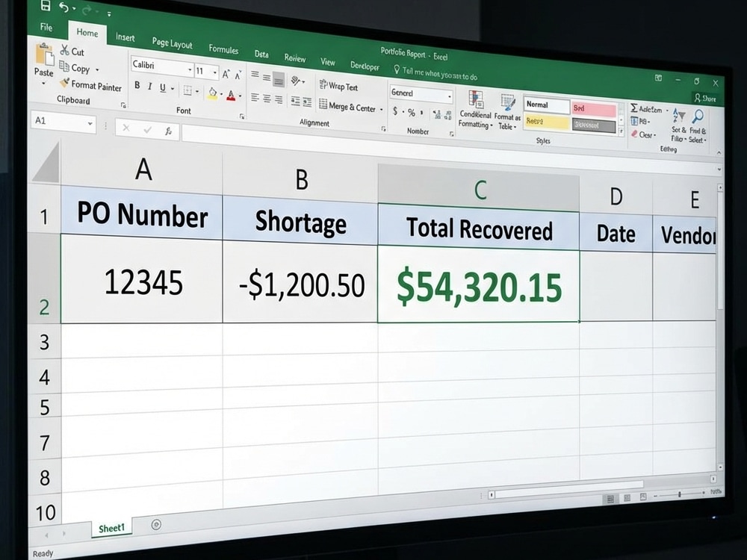
Task: Align text right in cell
Action: (x=279, y=99)
